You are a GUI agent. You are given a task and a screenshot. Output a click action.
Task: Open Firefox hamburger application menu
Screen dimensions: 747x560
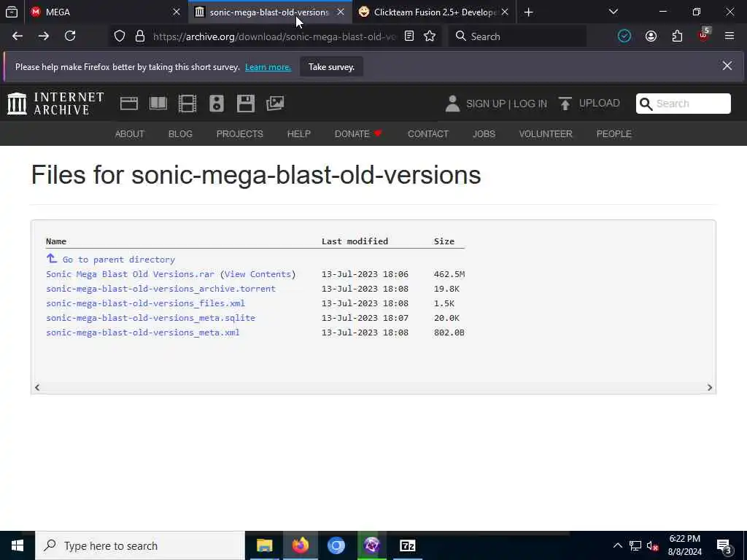click(x=729, y=36)
